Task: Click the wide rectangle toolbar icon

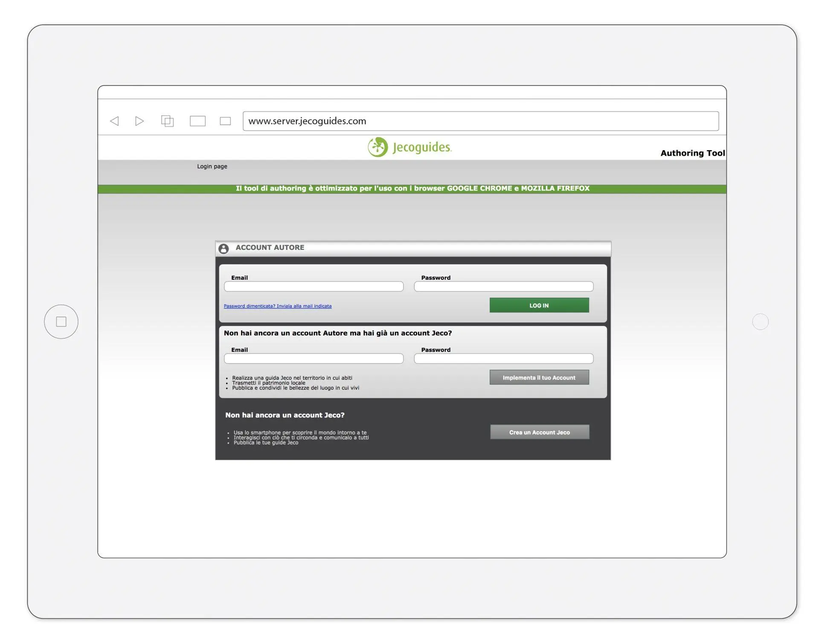Action: pos(197,121)
